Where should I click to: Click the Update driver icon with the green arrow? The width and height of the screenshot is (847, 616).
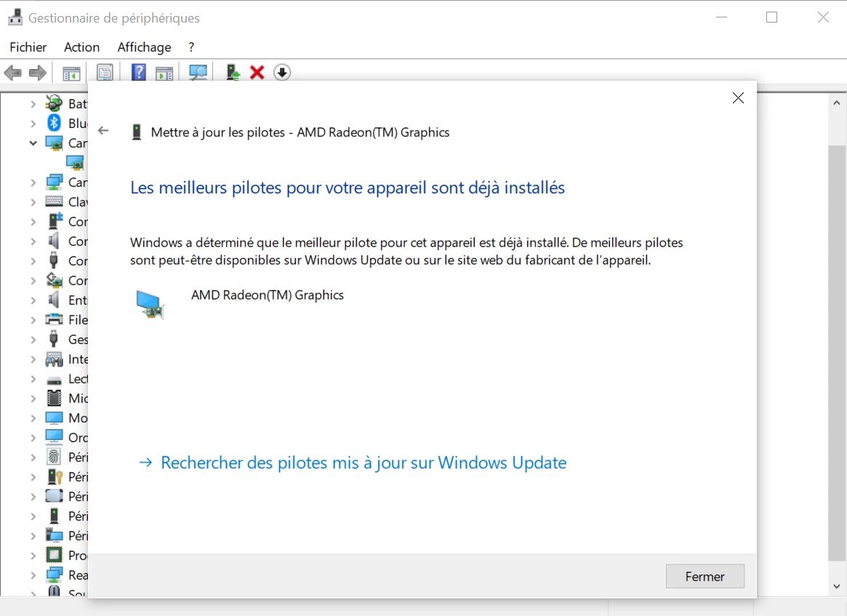[x=233, y=73]
